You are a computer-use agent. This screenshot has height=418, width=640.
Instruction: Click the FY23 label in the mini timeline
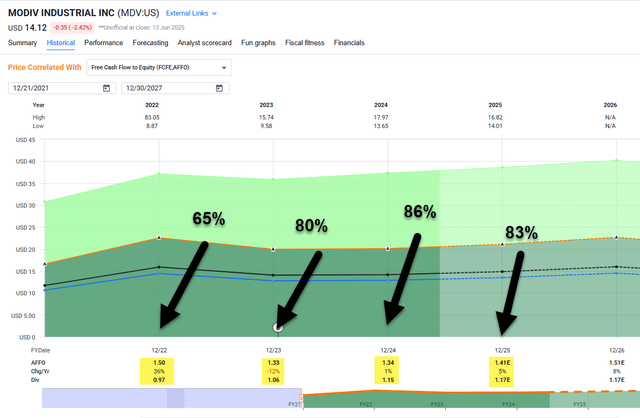(x=437, y=404)
